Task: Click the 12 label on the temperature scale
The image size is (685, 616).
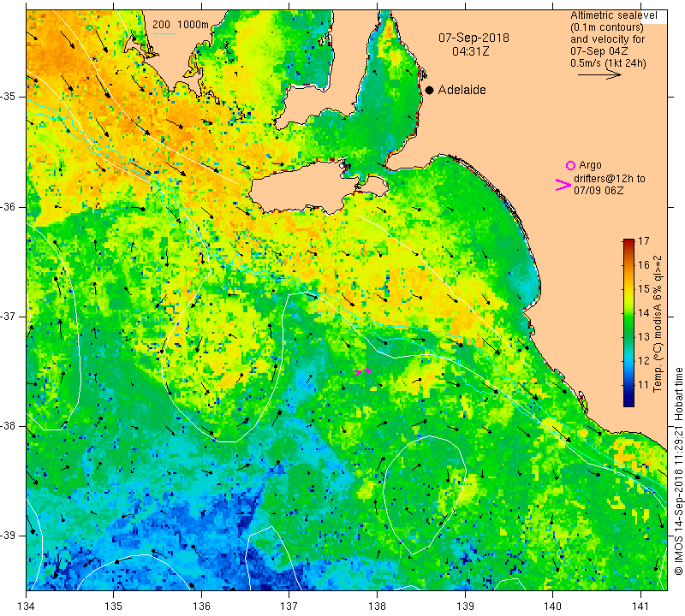Action: pos(644,360)
